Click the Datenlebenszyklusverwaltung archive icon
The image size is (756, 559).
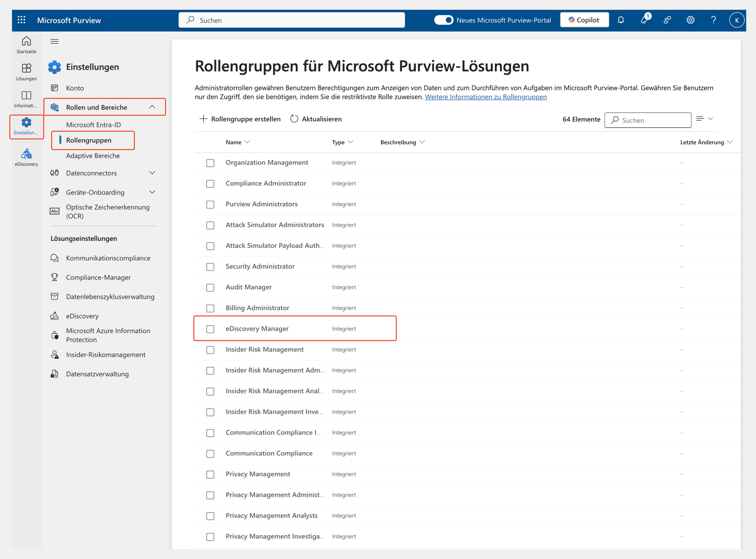[x=55, y=296]
